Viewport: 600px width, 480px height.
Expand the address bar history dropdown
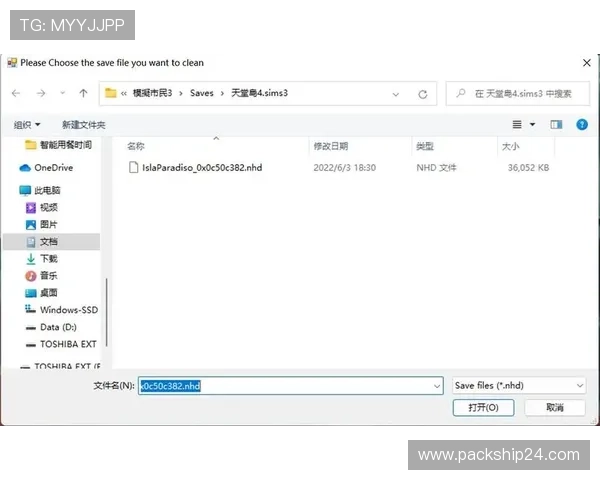pyautogui.click(x=396, y=94)
